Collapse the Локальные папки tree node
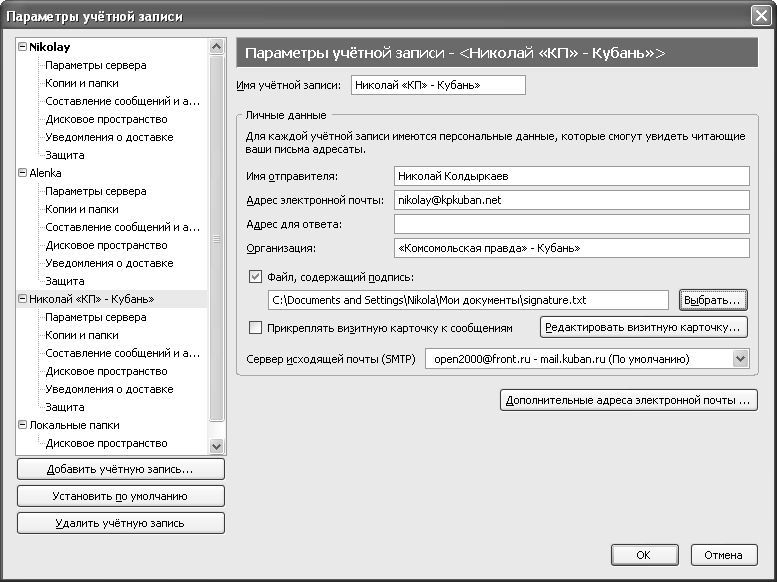This screenshot has width=777, height=582. 22,425
